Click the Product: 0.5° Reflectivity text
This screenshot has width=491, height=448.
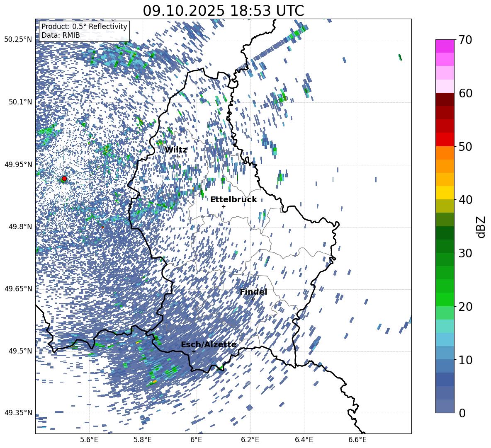coord(84,27)
